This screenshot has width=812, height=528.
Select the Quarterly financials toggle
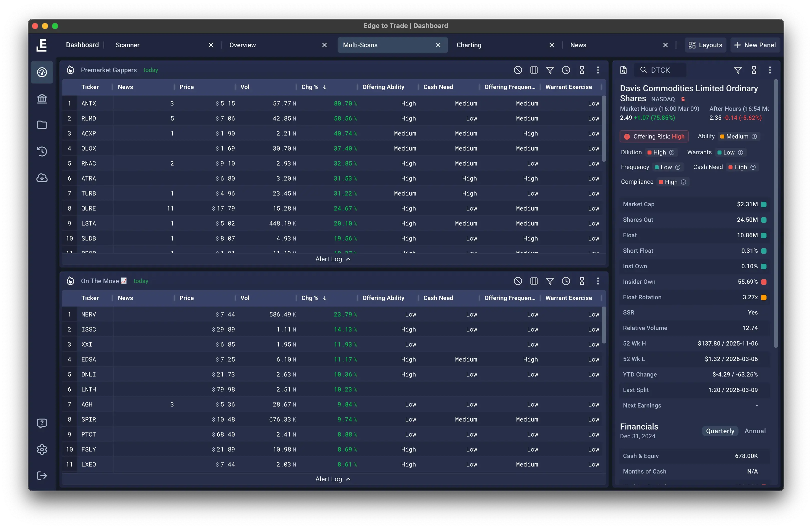click(x=720, y=431)
